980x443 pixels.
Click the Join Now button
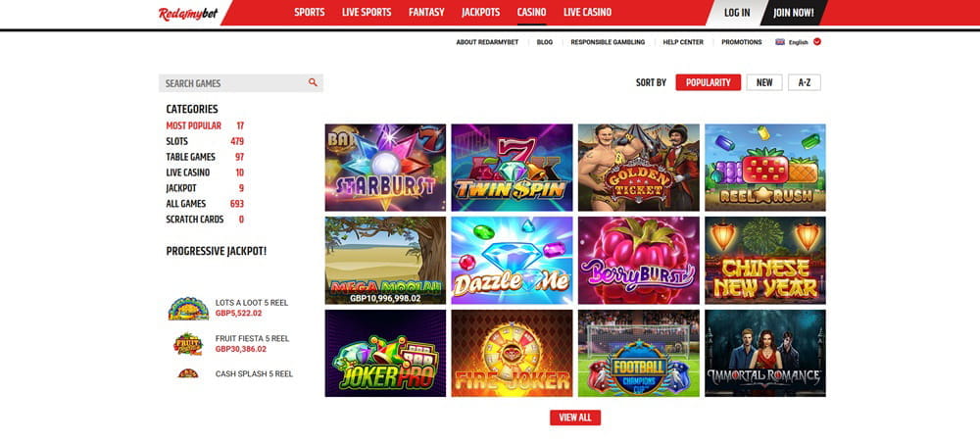794,13
